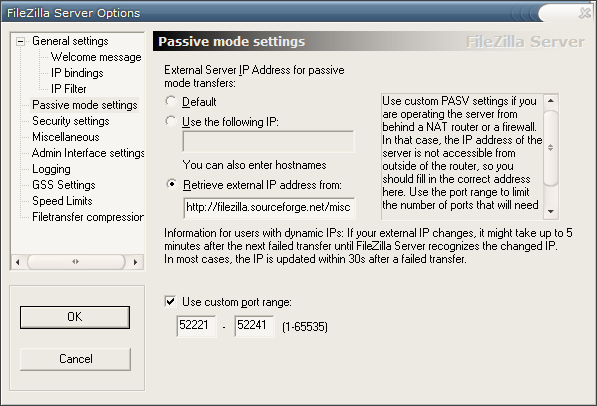
Task: Open GSS Settings page
Action: click(x=64, y=185)
